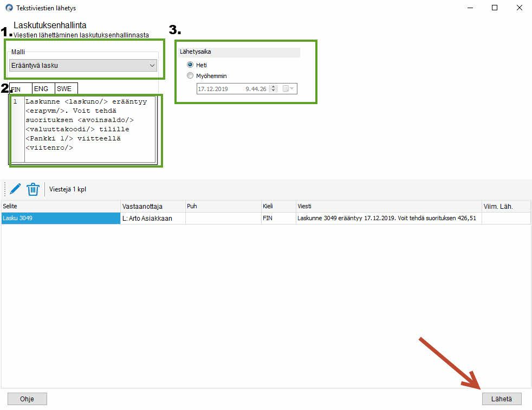Click the Viesti column header

(x=389, y=206)
